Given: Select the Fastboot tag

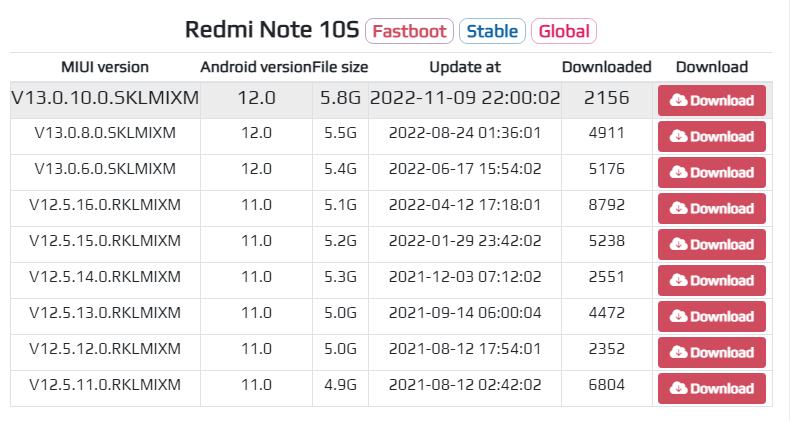Looking at the screenshot, I should (x=409, y=31).
